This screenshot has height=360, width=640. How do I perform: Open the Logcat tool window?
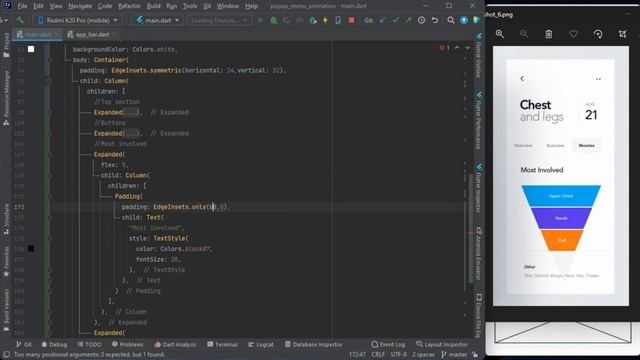[260, 344]
